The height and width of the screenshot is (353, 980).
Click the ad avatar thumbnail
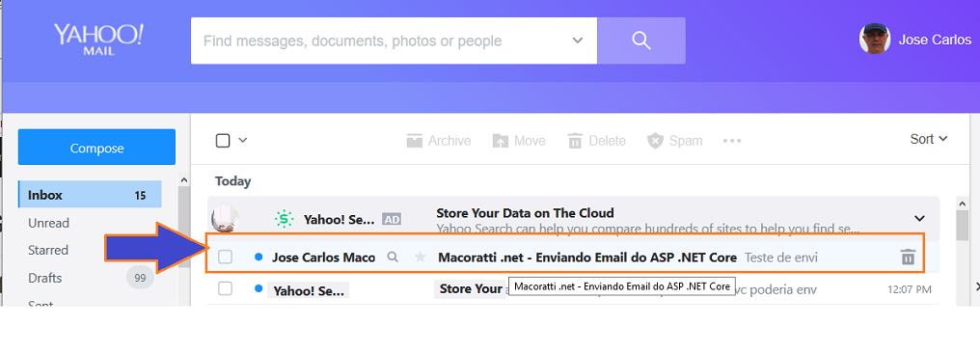point(225,219)
